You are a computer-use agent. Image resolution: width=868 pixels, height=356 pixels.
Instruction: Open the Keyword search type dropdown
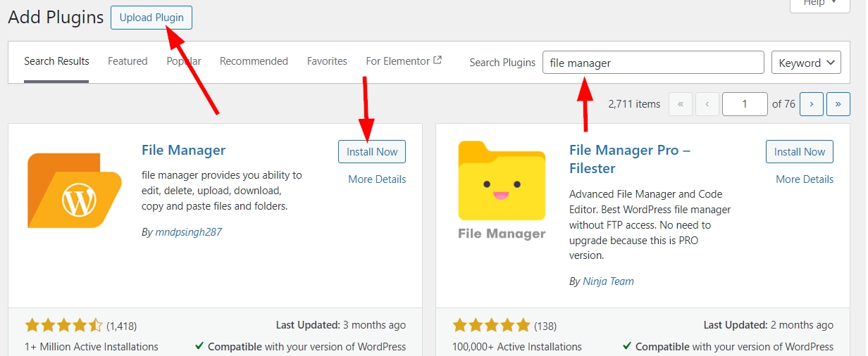[807, 63]
